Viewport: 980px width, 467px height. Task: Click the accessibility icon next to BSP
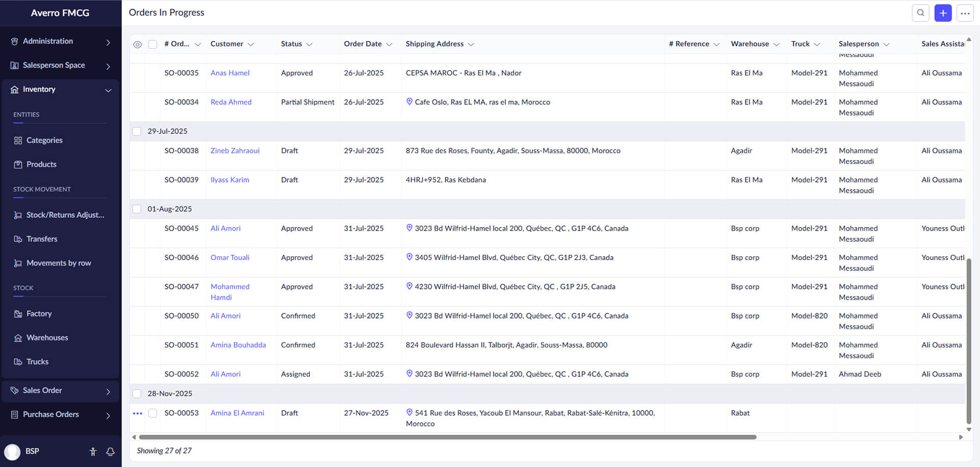[x=93, y=451]
